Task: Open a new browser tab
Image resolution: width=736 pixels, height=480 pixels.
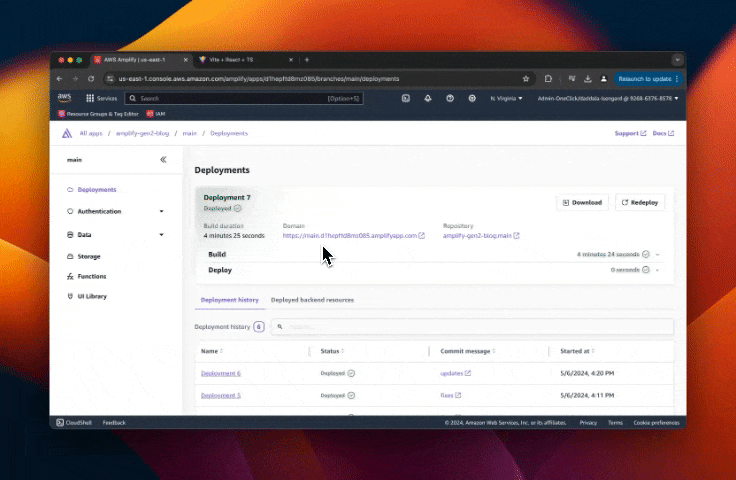Action: tap(307, 60)
